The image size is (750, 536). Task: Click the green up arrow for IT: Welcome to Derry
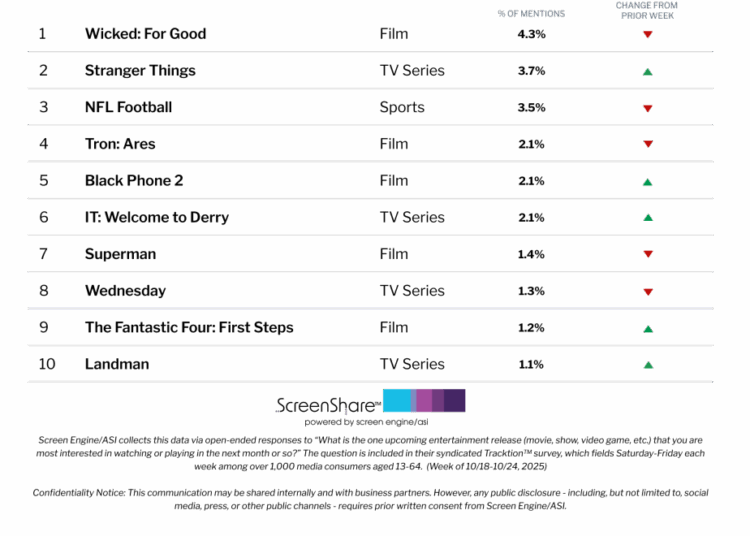(x=648, y=218)
